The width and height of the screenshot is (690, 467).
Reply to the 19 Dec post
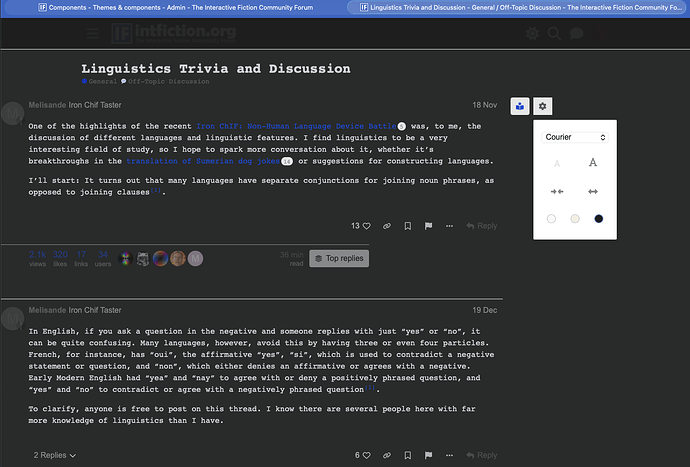tap(481, 455)
